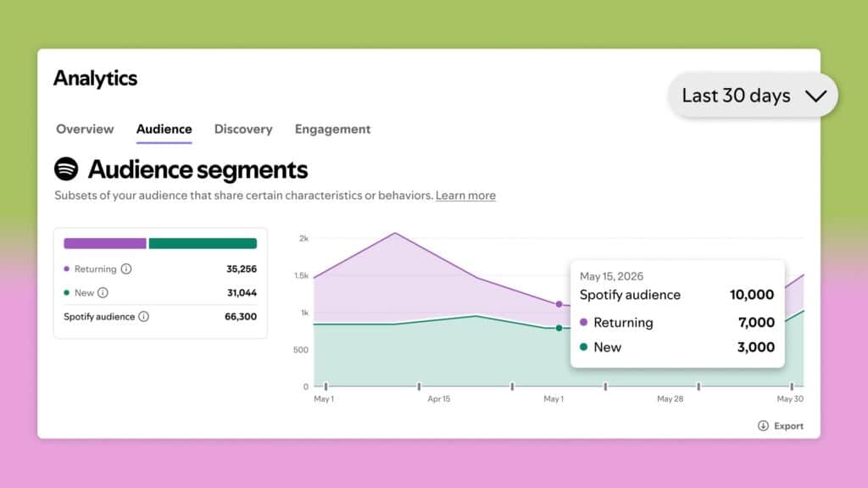
Task: Click the Returning value 35,256
Action: (242, 269)
